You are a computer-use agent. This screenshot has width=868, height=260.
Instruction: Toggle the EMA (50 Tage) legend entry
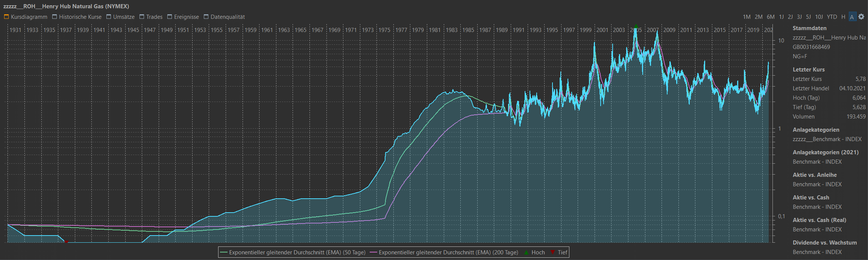293,252
